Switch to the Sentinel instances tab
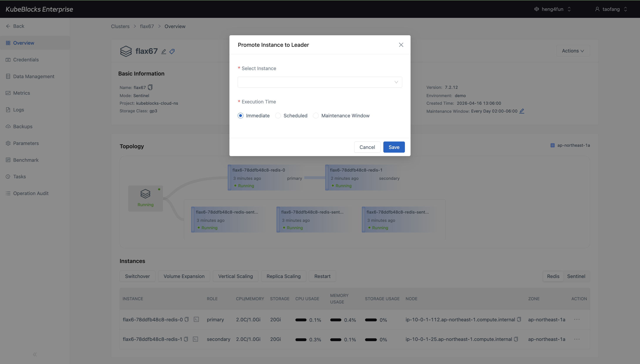The image size is (640, 364). tap(576, 276)
